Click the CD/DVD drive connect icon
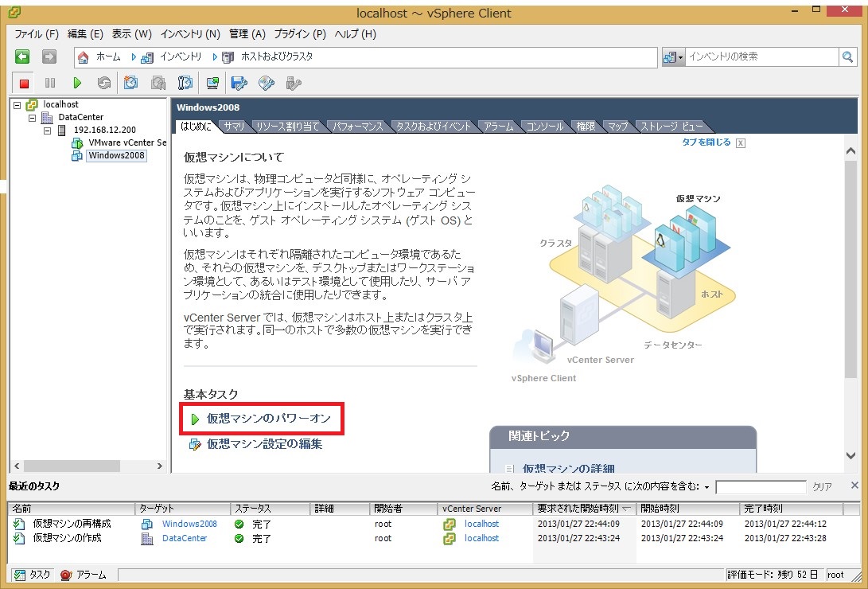Viewport: 868px width, 589px height. (267, 83)
